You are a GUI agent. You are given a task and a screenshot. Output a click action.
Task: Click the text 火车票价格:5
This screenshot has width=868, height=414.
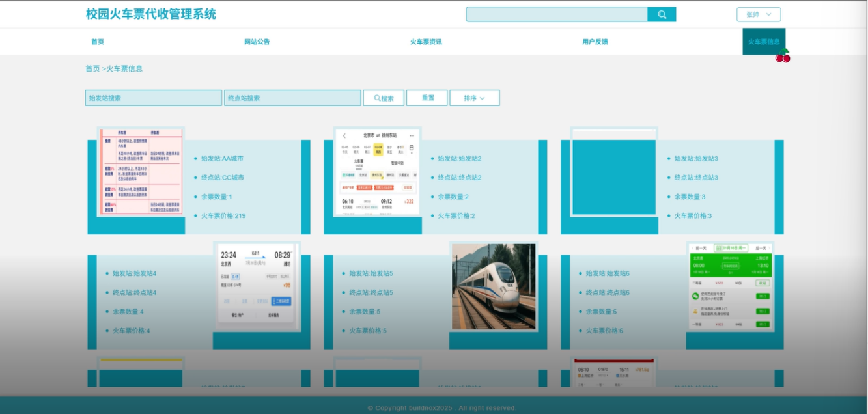click(368, 331)
